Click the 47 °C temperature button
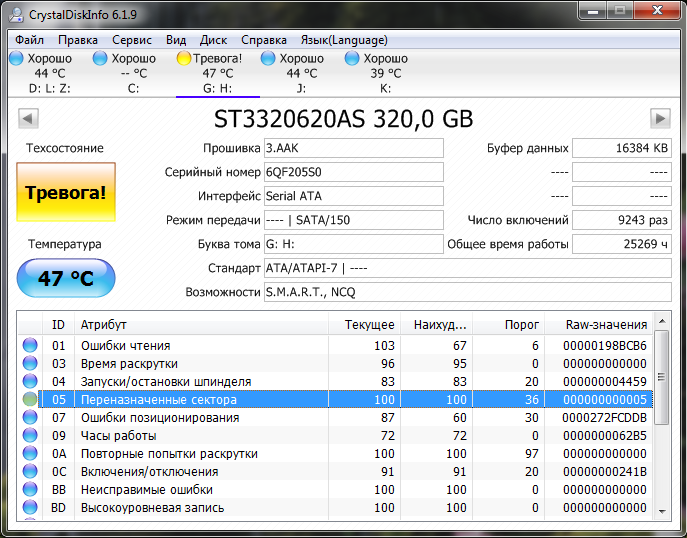 (66, 278)
